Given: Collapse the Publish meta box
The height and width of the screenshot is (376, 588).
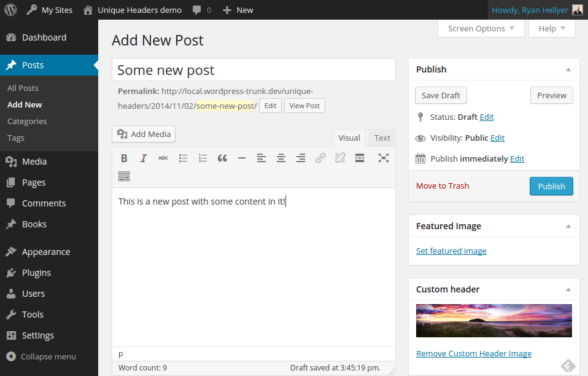Looking at the screenshot, I should pyautogui.click(x=568, y=69).
